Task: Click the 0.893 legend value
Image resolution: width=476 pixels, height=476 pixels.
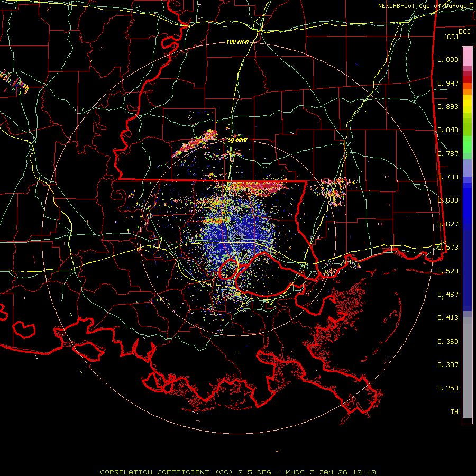Action: pyautogui.click(x=448, y=106)
